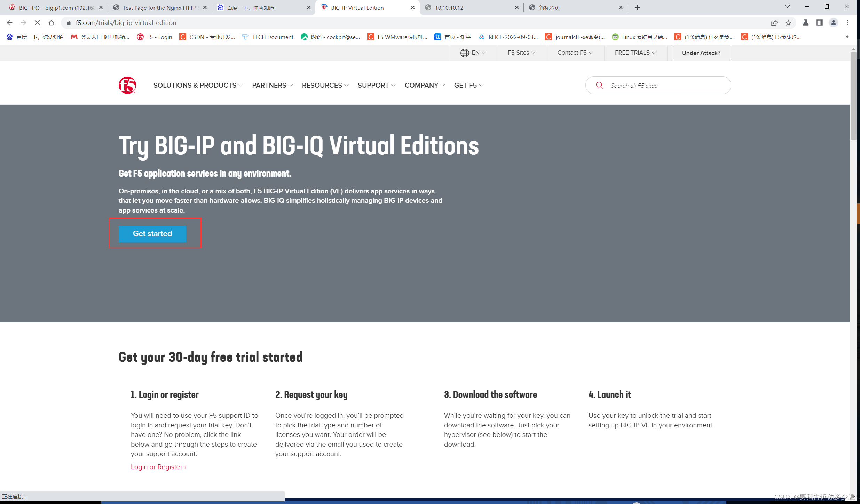The width and height of the screenshot is (860, 504).
Task: Click the search magnifier icon
Action: [x=599, y=85]
